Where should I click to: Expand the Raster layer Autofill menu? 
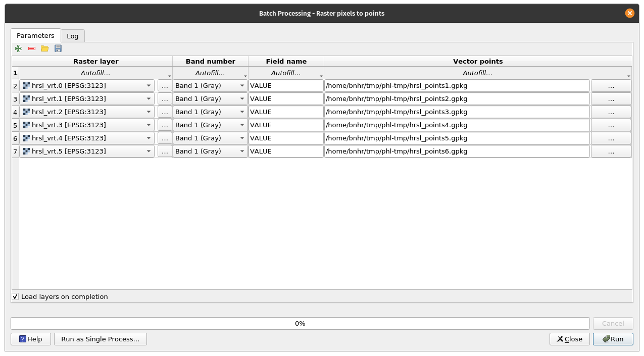click(96, 73)
